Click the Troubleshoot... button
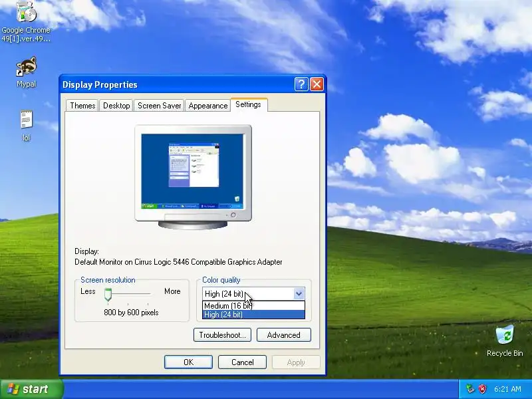This screenshot has width=532, height=399. point(222,335)
